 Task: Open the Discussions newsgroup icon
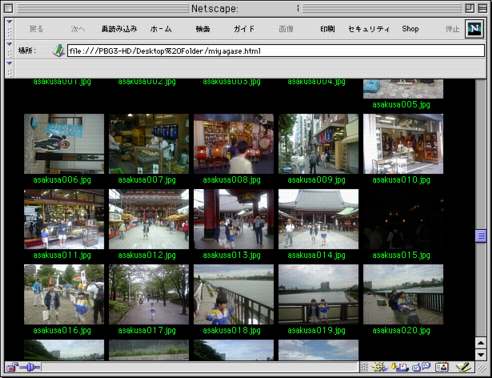pyautogui.click(x=421, y=368)
